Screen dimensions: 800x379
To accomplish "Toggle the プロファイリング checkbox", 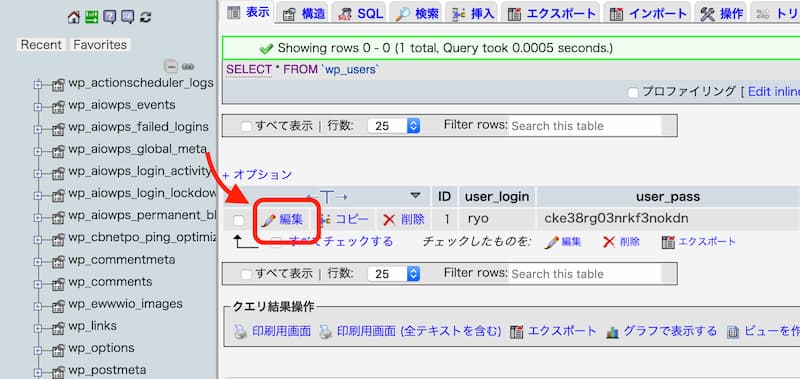I will tap(633, 92).
